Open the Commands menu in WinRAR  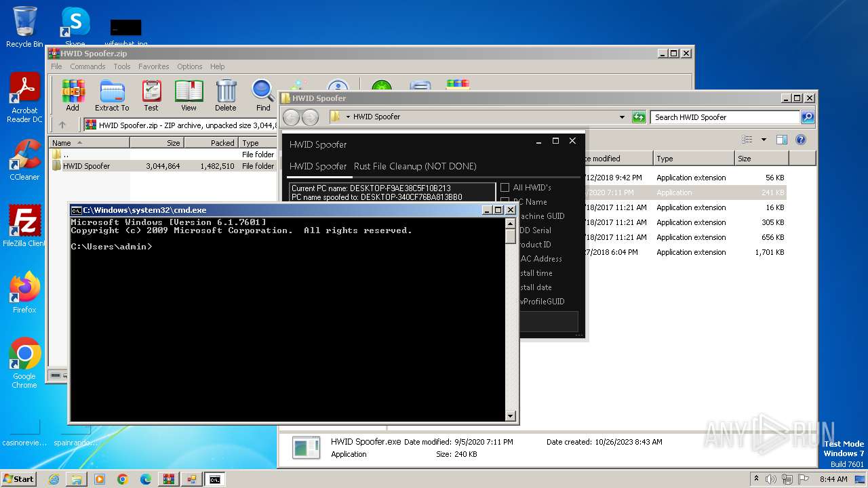tap(87, 66)
